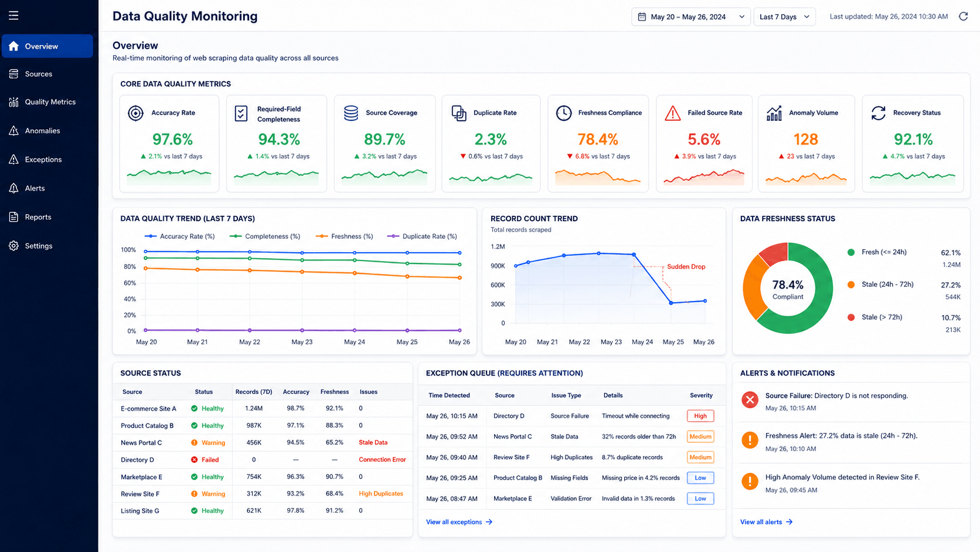This screenshot has height=552, width=980.
Task: Open the Sources menu item
Action: 47,74
